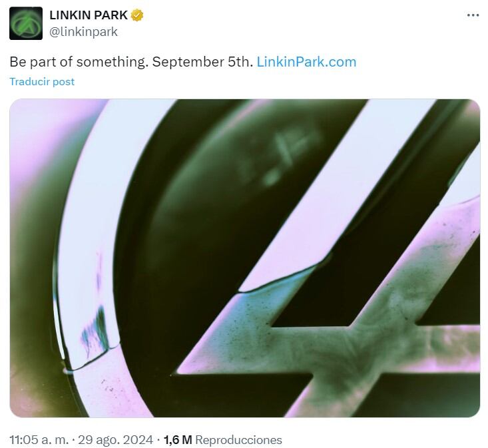This screenshot has height=448, width=488.
Task: Open the Linkin Park profile avatar
Action: [26, 23]
